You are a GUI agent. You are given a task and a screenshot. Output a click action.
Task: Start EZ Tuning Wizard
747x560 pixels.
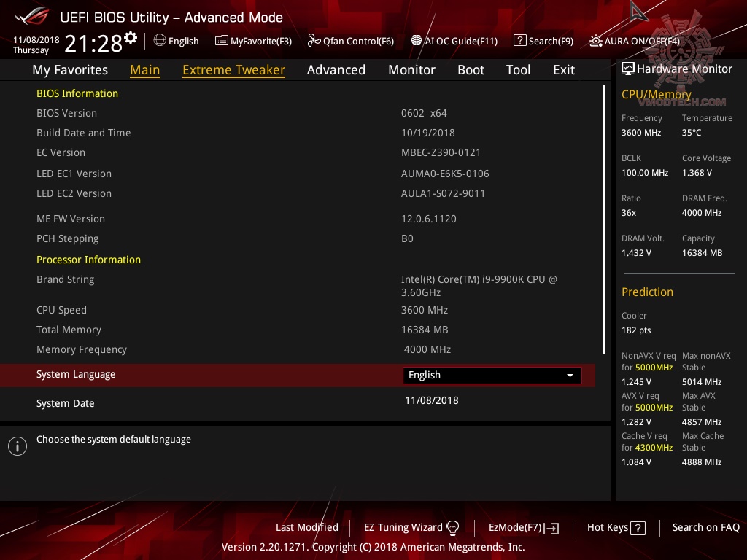pos(411,527)
